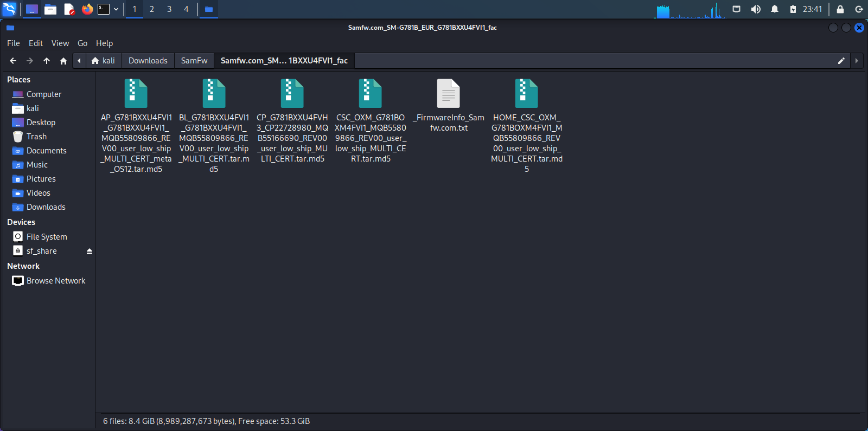The image size is (868, 431).
Task: Select the current Samfw.com_SM path button
Action: [284, 61]
